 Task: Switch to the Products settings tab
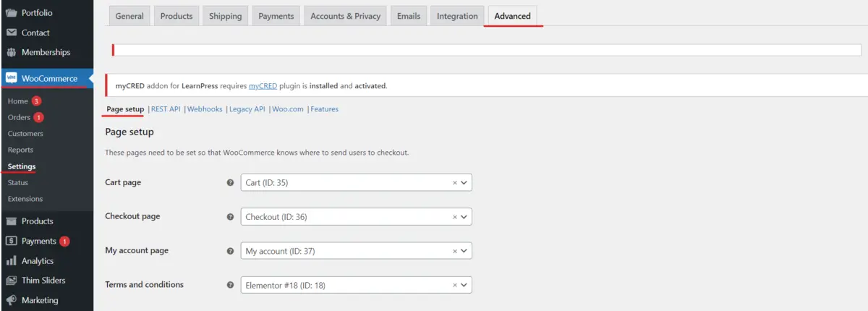point(176,16)
